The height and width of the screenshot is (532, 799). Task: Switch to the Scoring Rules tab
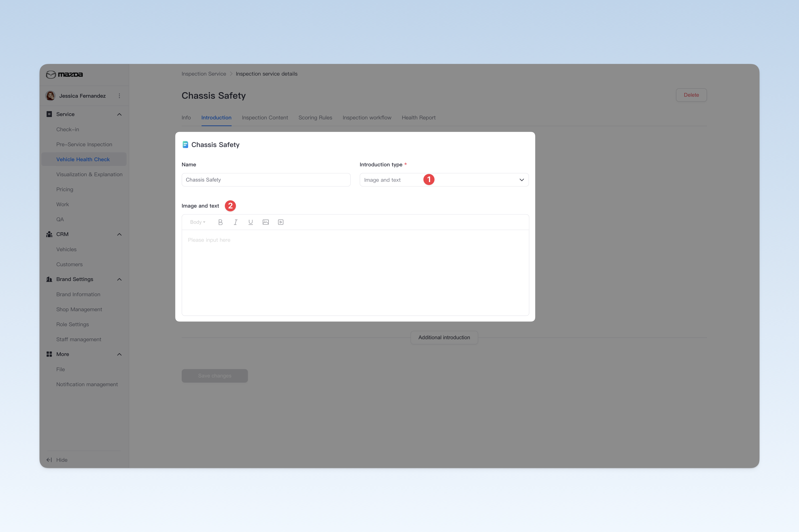click(315, 118)
